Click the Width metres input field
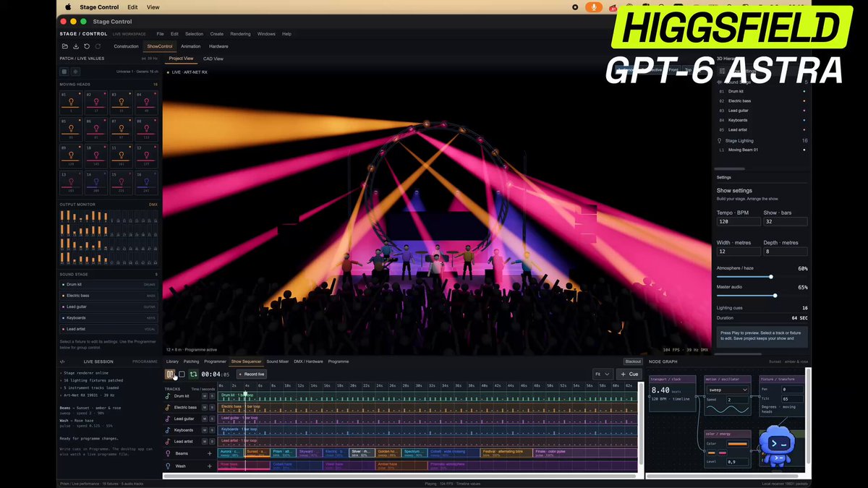This screenshot has width=868, height=488. pyautogui.click(x=739, y=252)
